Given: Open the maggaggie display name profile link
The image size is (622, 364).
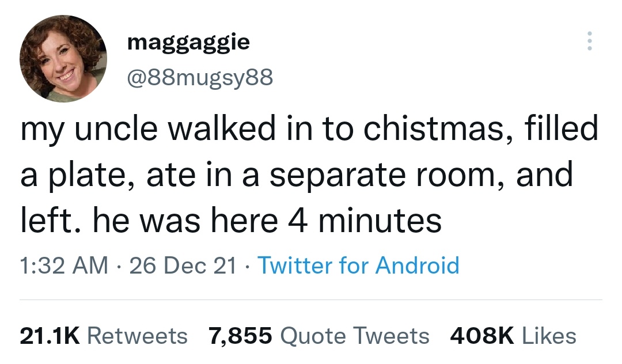Looking at the screenshot, I should tap(188, 41).
